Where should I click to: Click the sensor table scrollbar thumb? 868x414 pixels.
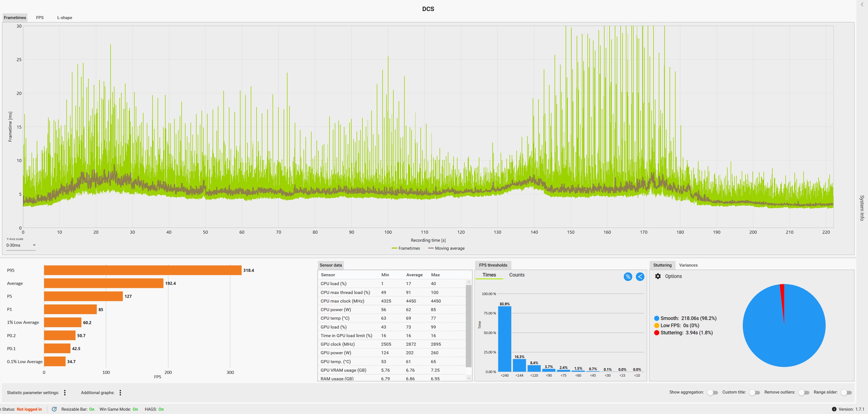coord(469,326)
